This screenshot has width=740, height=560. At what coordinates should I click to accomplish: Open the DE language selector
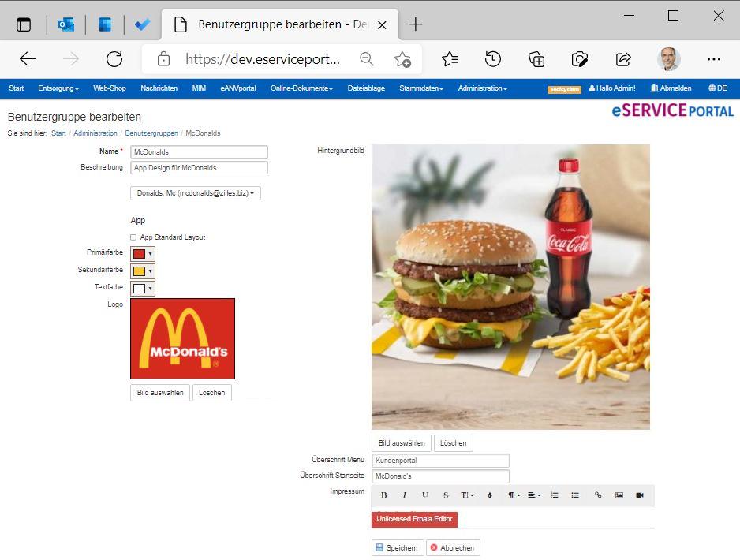click(717, 88)
